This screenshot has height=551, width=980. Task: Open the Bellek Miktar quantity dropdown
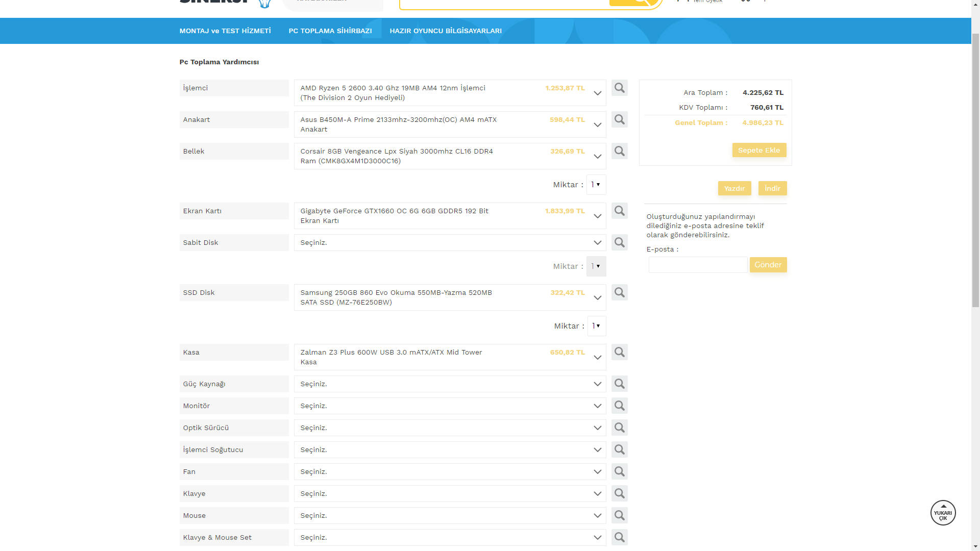[596, 185]
